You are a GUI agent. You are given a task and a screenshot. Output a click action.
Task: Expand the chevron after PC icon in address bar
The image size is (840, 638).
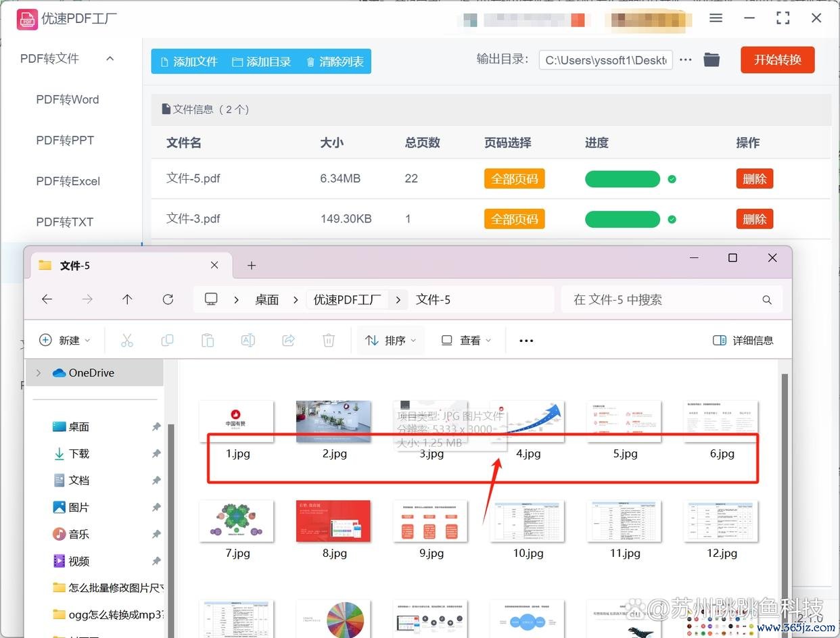(x=236, y=299)
